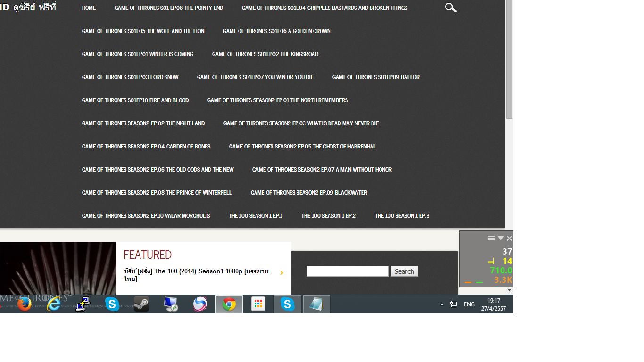This screenshot has width=644, height=362.
Task: Open S01EP09 Baelor link
Action: [x=376, y=77]
